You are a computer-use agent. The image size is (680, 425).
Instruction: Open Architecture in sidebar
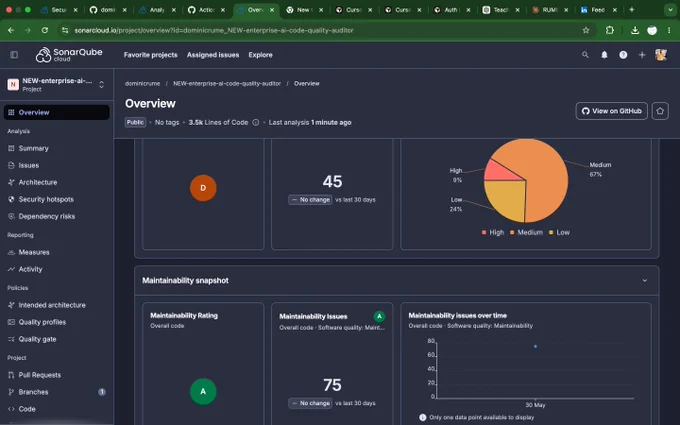pos(56,182)
